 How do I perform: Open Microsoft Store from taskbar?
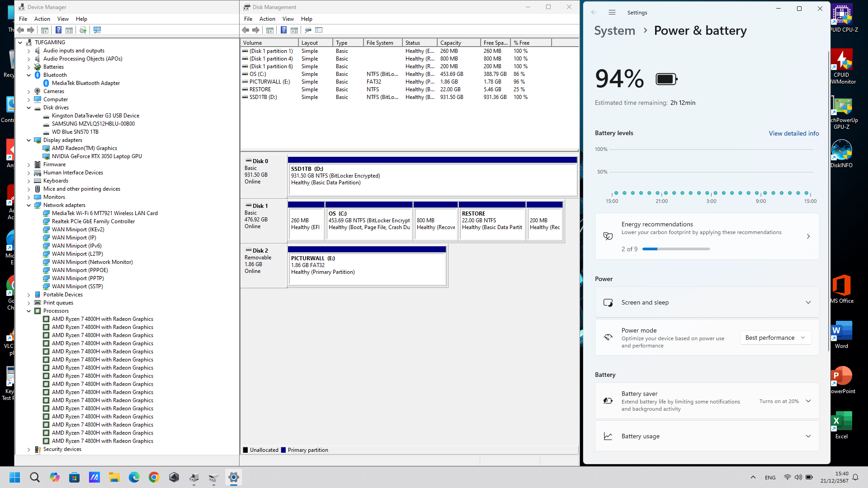pos(75,477)
